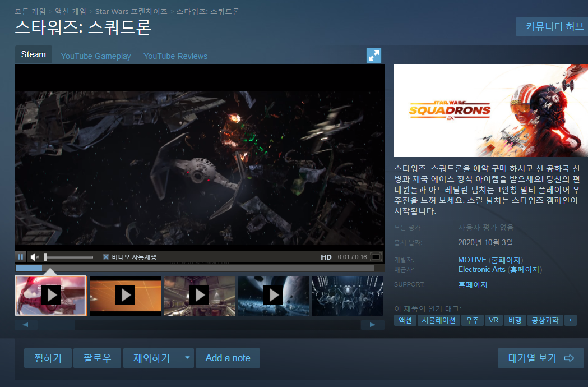Open Star Wars 프랜차이즈 breadcrumb link
Screen dimensions: 588x387
(x=131, y=12)
